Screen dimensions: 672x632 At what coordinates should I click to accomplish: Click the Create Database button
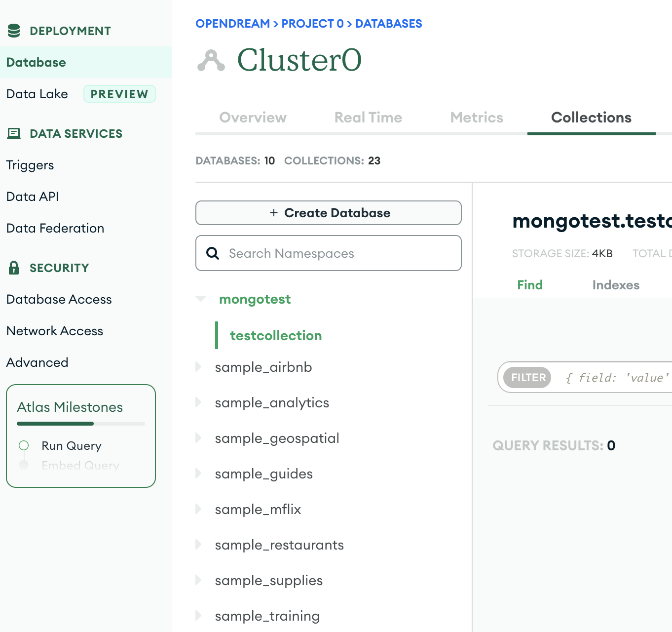(329, 213)
